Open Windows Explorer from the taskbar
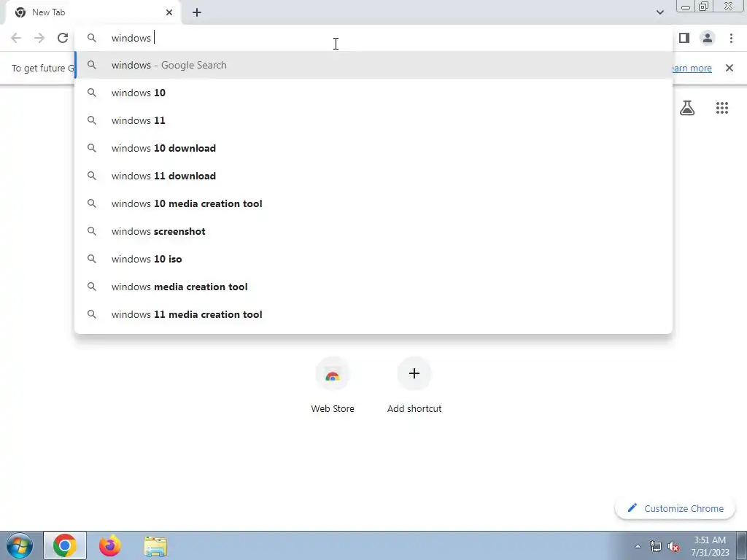Screen dimensions: 747x560 tap(155, 546)
